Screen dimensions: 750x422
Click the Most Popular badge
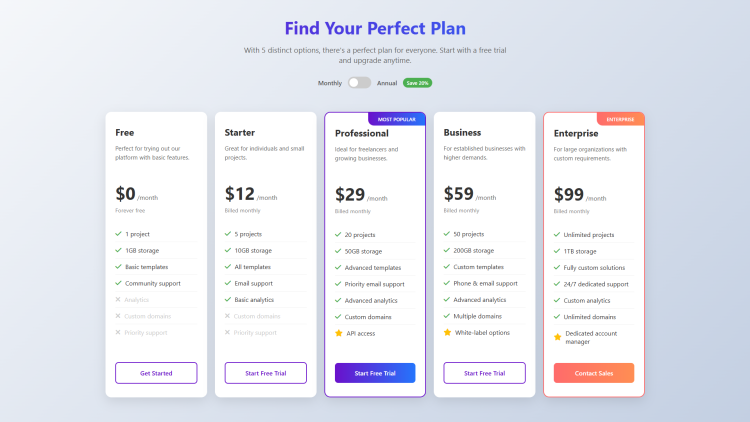[397, 119]
